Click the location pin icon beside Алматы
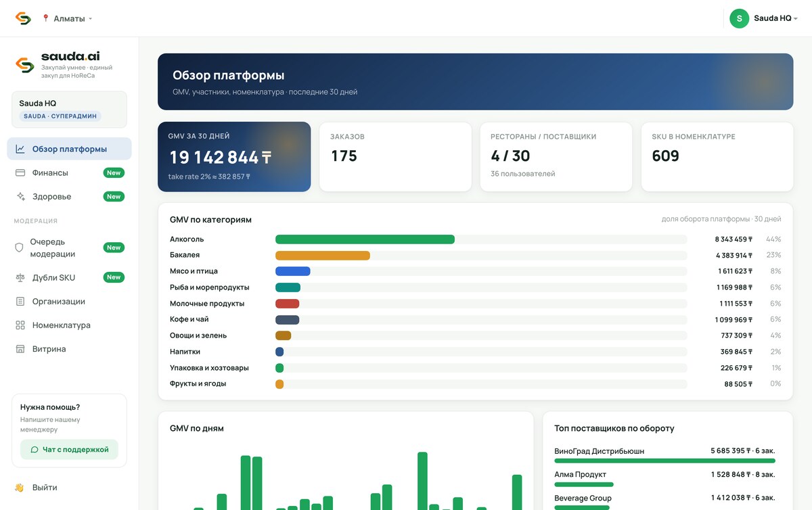Viewport: 812px width, 510px height. tap(46, 18)
